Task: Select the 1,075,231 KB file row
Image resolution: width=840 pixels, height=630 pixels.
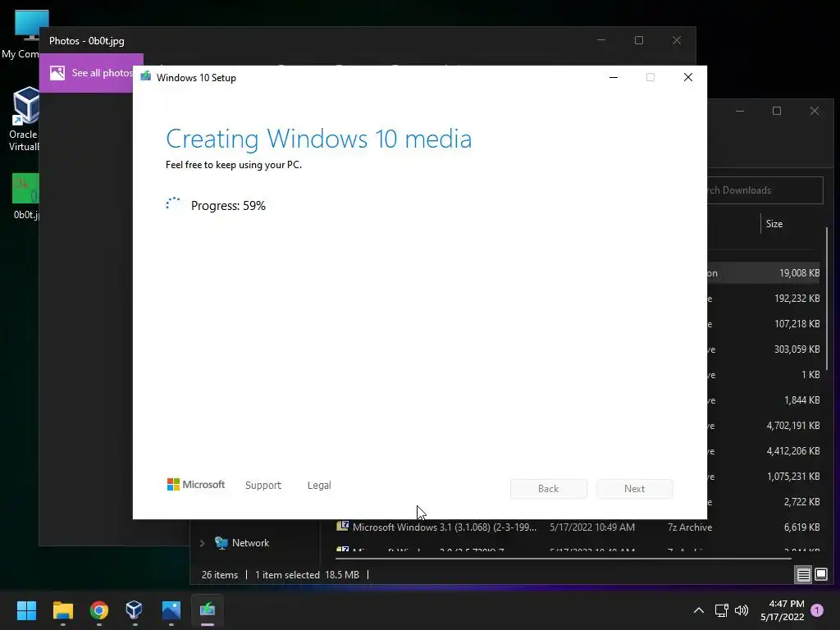Action: coord(764,477)
